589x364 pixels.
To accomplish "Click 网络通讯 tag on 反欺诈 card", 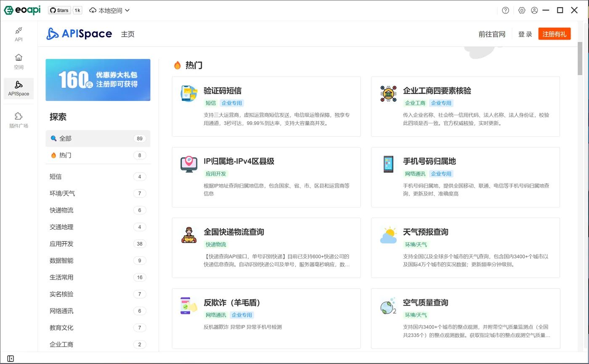I will coord(216,315).
